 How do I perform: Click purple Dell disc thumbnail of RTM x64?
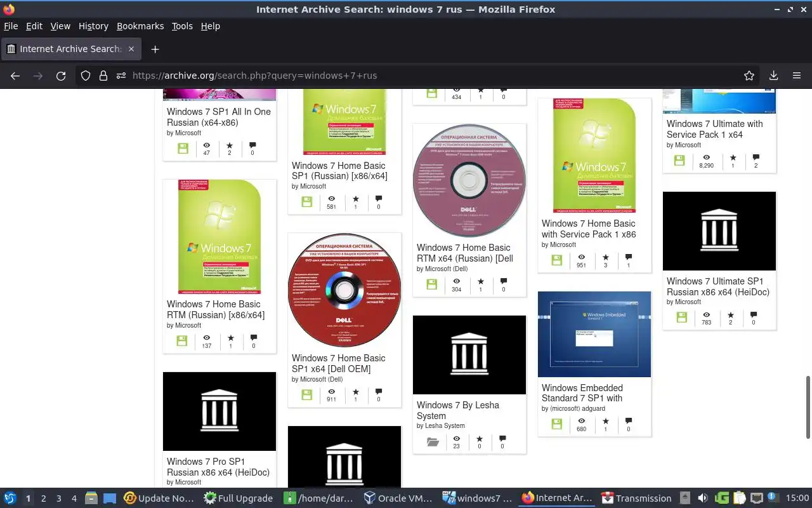[x=469, y=180]
